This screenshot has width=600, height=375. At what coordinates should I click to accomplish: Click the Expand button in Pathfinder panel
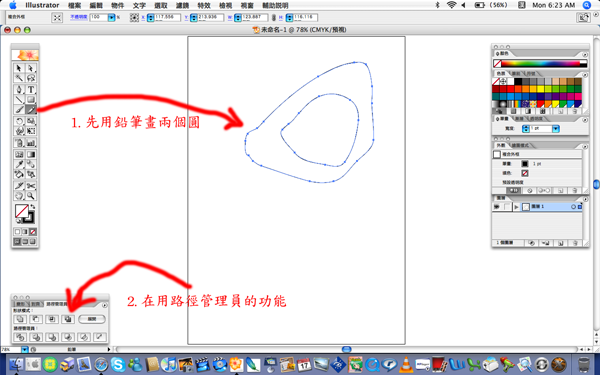pos(92,319)
